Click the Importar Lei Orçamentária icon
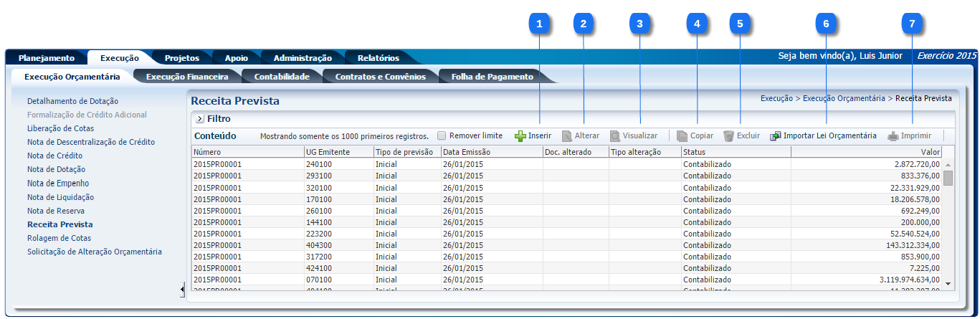980x319 pixels. (x=776, y=136)
